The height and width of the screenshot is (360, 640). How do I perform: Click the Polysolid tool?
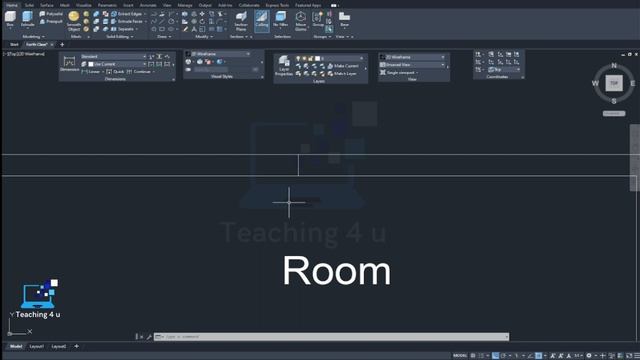51,14
